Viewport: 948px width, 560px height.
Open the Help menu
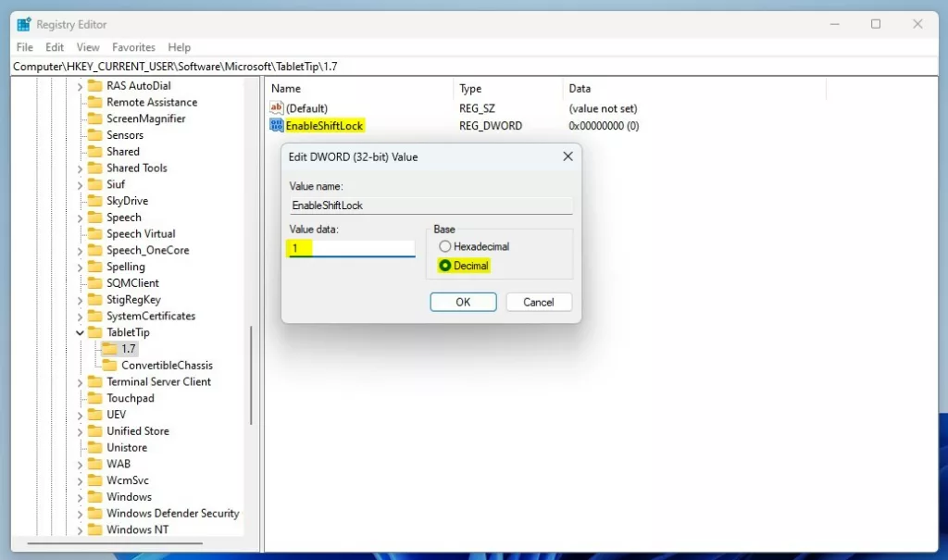tap(179, 47)
